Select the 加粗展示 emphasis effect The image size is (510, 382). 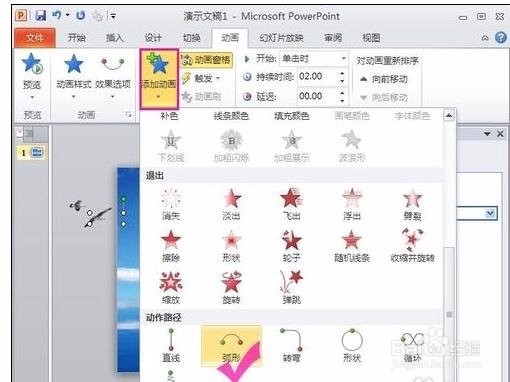click(x=292, y=146)
